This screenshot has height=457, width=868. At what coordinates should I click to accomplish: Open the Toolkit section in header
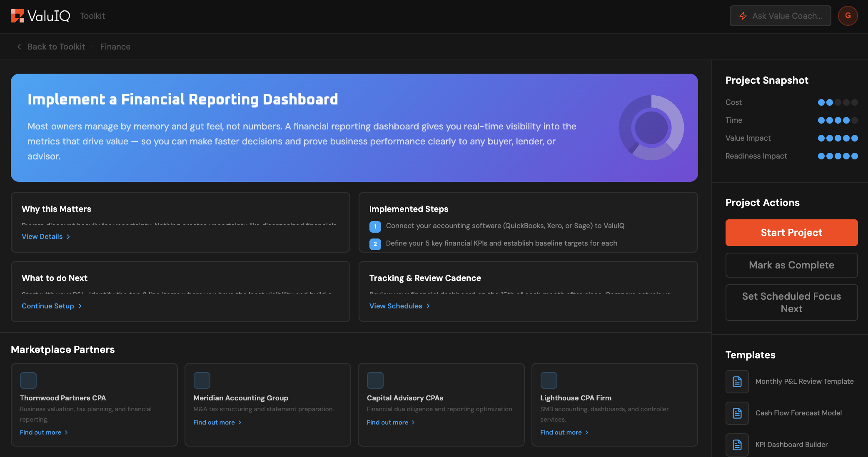pyautogui.click(x=92, y=16)
